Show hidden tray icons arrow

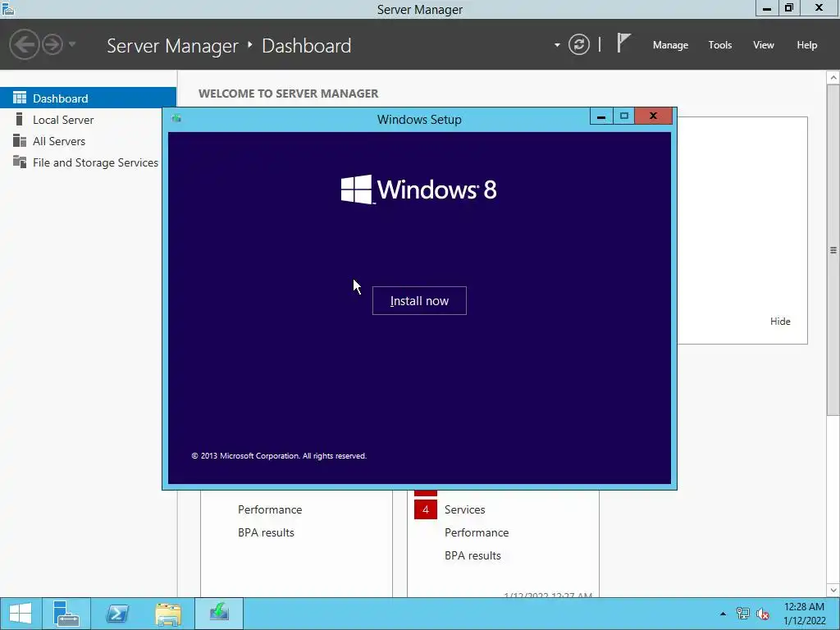(x=723, y=614)
